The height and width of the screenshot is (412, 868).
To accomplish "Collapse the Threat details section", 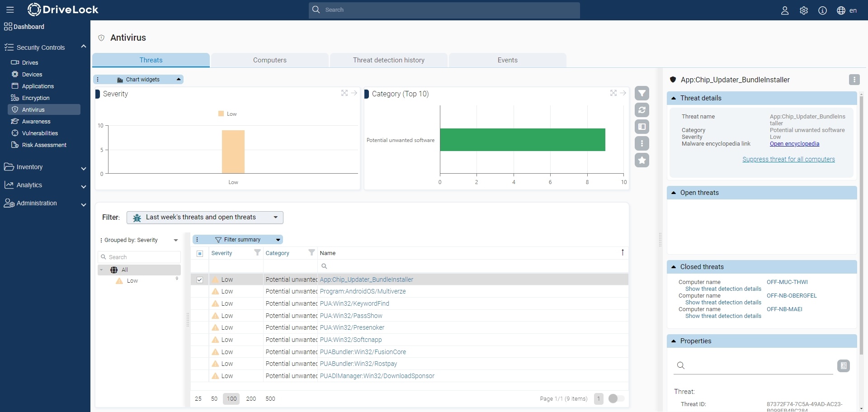I will tap(674, 98).
